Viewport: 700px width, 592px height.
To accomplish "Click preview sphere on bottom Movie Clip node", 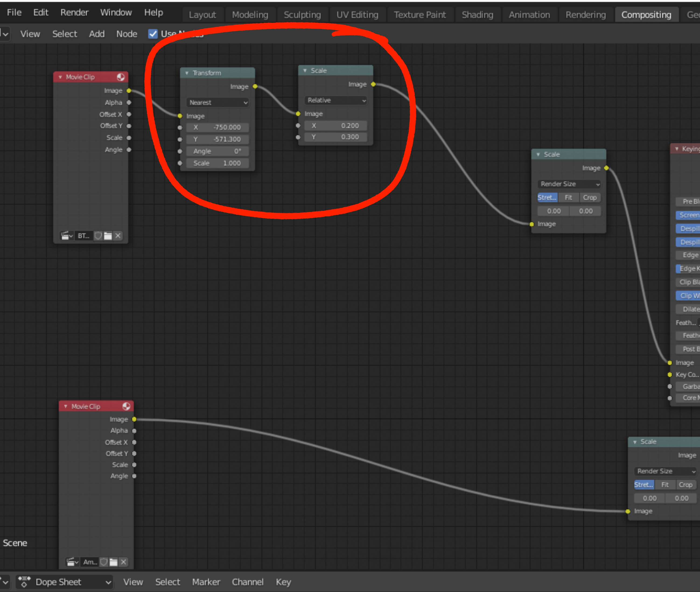I will [x=127, y=406].
